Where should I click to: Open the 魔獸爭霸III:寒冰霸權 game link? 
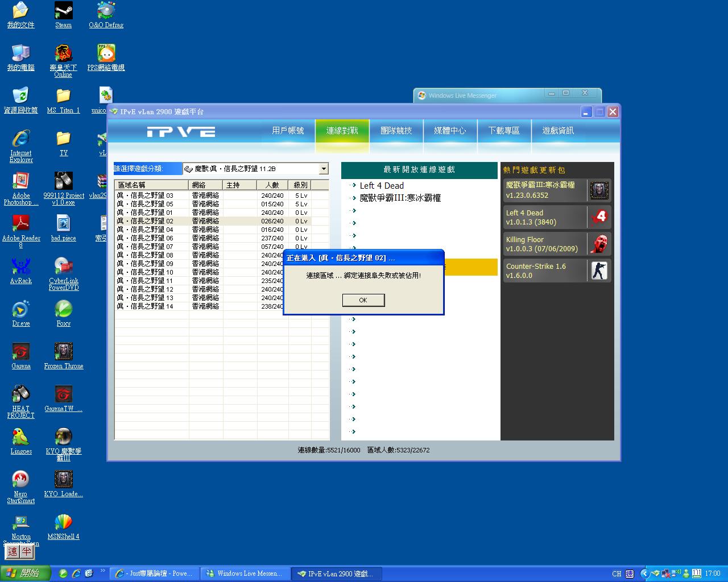coord(400,198)
